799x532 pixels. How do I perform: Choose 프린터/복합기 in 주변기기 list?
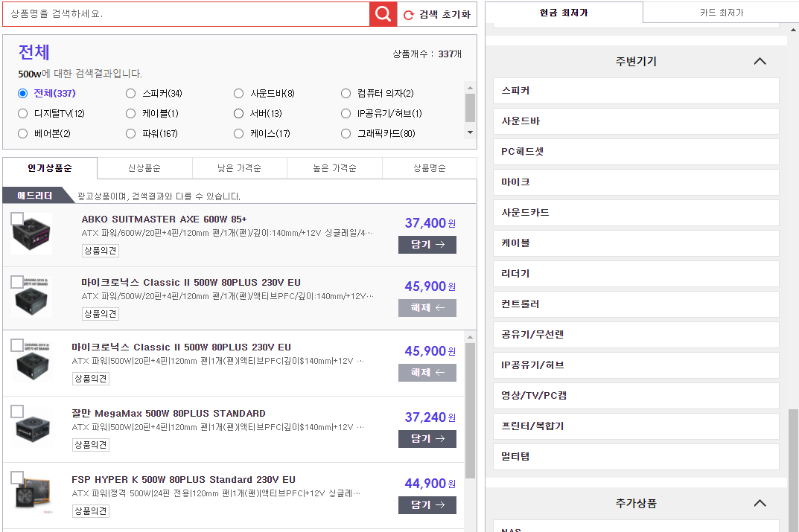(636, 426)
